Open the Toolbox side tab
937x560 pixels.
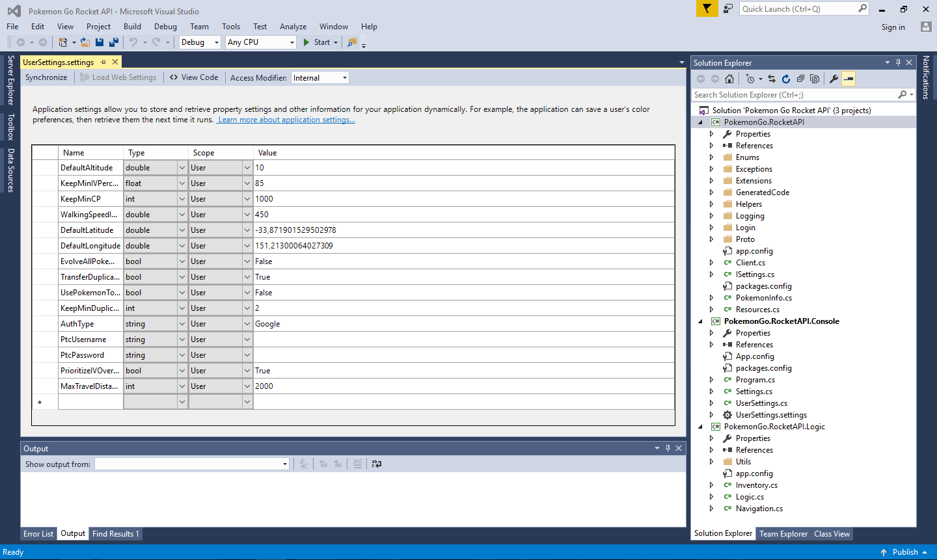(10, 127)
